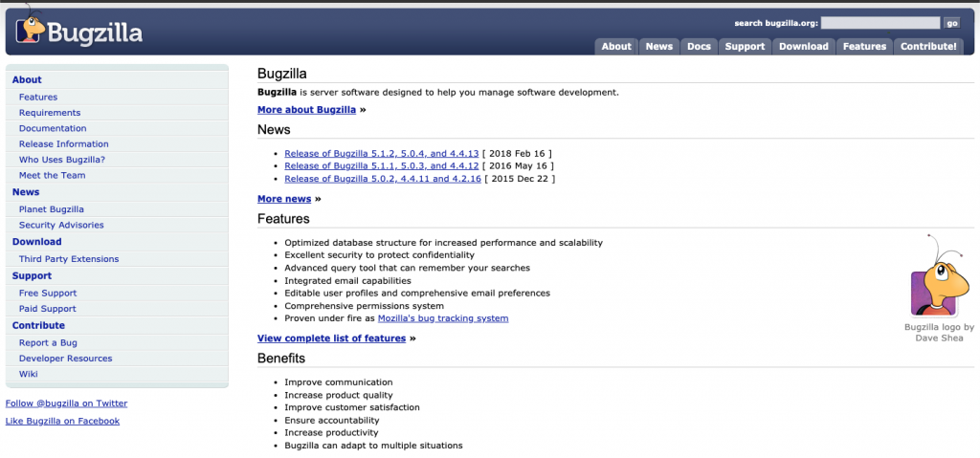Click 'Increase product quality' benefit text
980x458 pixels.
coord(339,395)
